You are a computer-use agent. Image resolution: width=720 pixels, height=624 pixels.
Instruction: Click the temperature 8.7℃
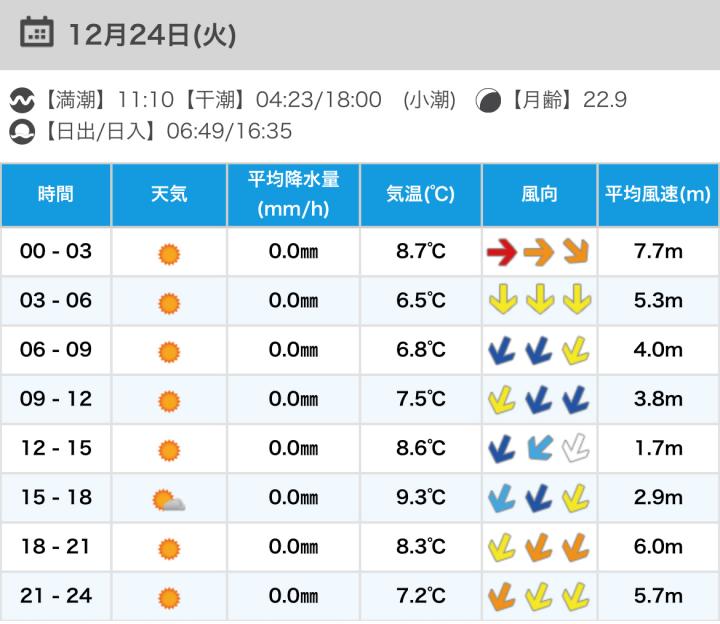[421, 251]
